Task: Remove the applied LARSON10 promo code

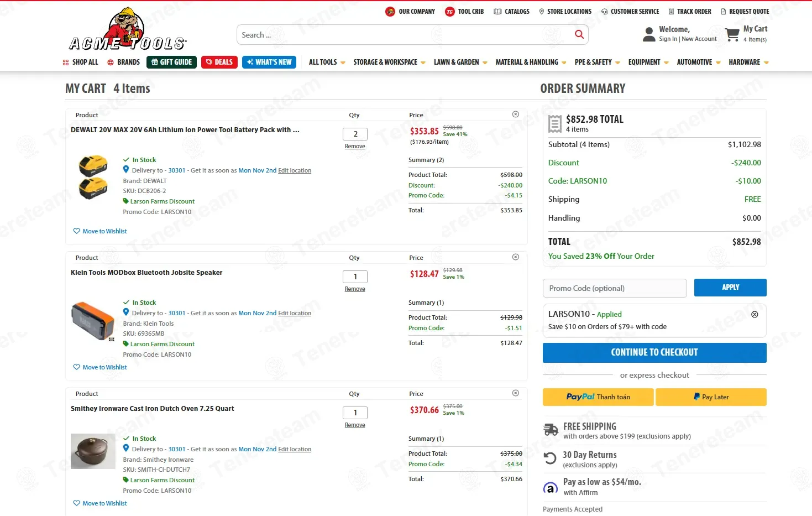Action: coord(755,315)
